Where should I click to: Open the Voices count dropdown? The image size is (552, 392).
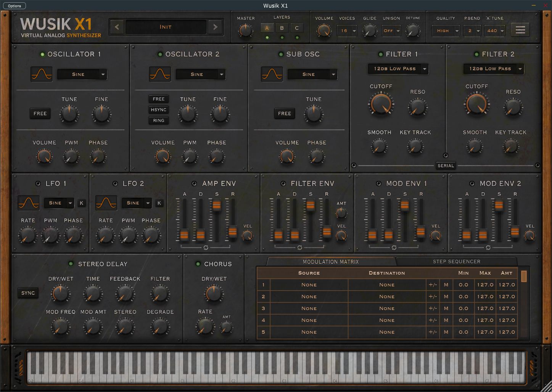pyautogui.click(x=347, y=31)
